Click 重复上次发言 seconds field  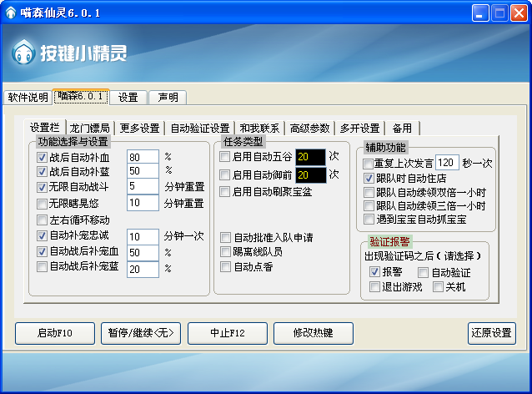point(447,163)
